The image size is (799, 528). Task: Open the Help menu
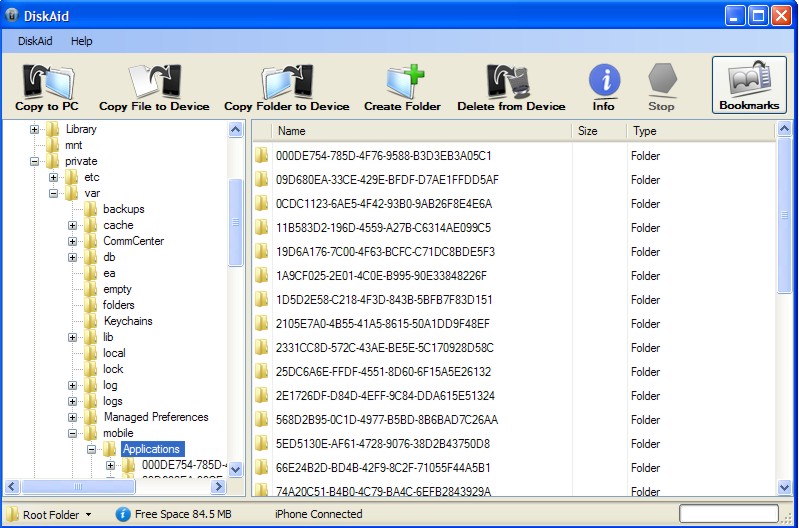tap(82, 41)
